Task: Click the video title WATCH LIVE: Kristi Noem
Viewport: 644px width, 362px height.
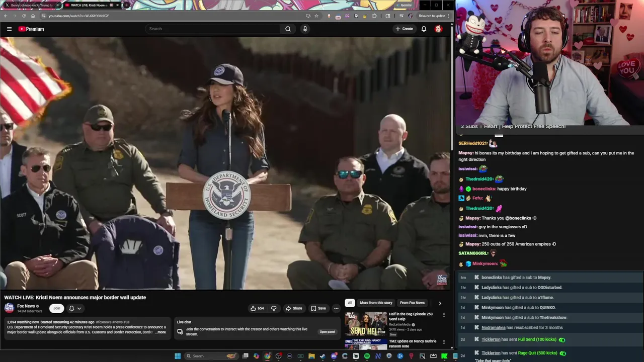Action: pos(75,297)
